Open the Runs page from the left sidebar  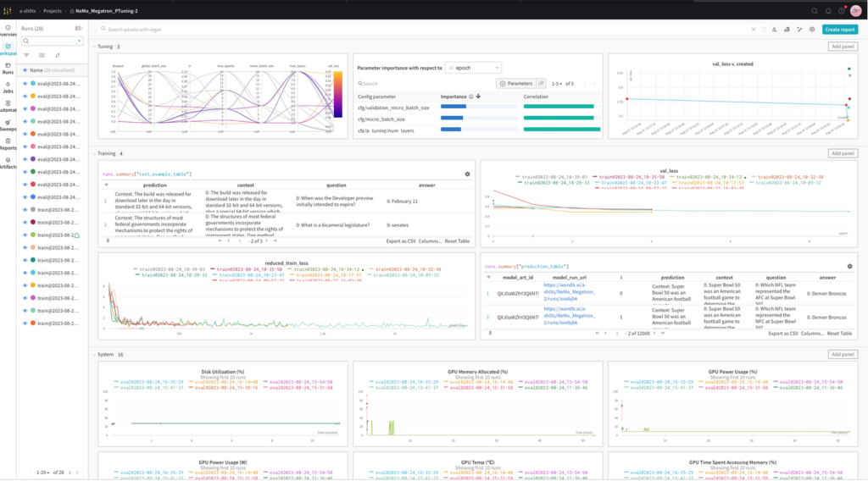click(x=8, y=69)
